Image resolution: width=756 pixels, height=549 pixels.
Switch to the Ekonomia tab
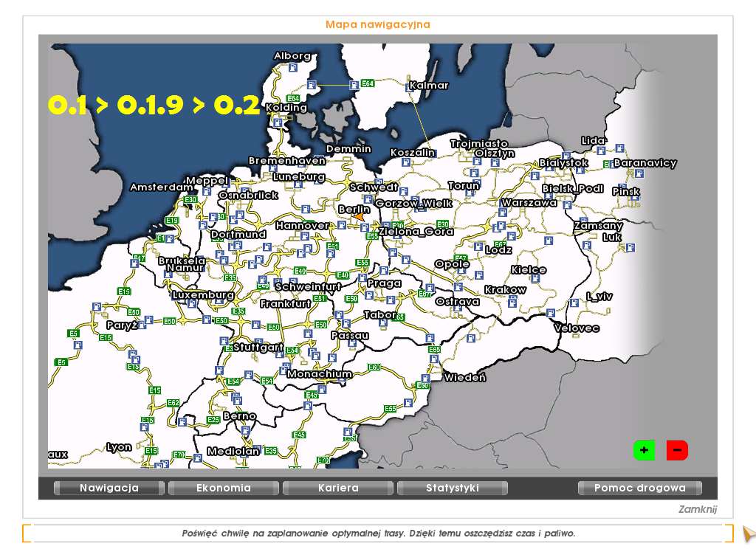click(224, 488)
